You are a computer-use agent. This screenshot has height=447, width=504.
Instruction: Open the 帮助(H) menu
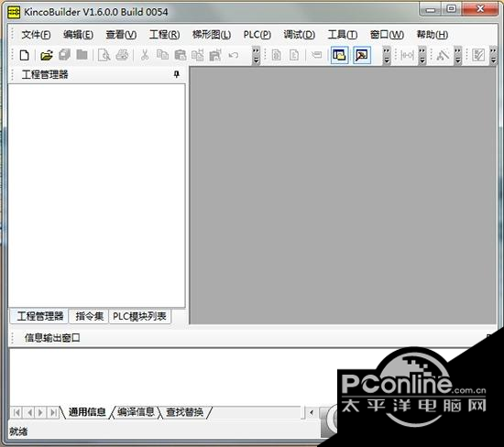(432, 35)
